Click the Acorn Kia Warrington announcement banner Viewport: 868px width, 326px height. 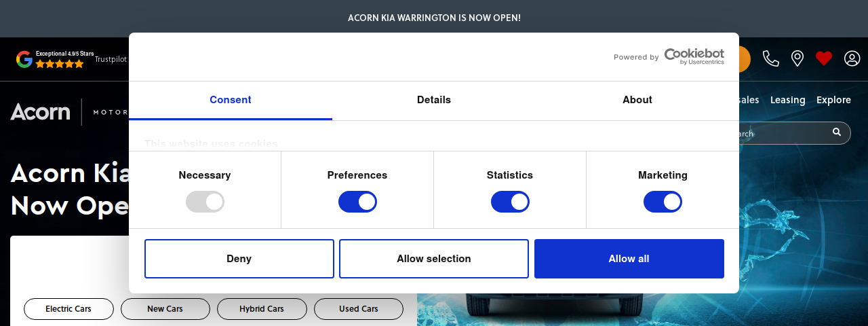click(434, 18)
